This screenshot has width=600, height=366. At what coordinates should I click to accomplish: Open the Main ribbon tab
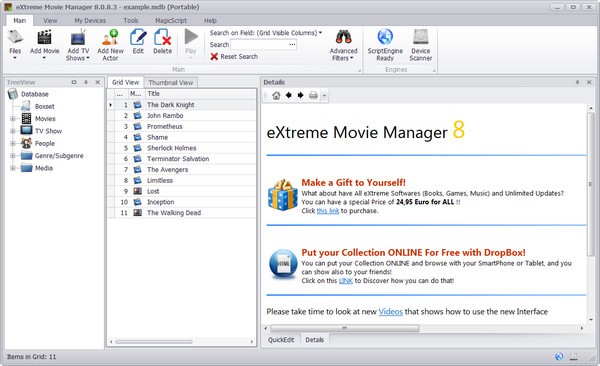20,21
